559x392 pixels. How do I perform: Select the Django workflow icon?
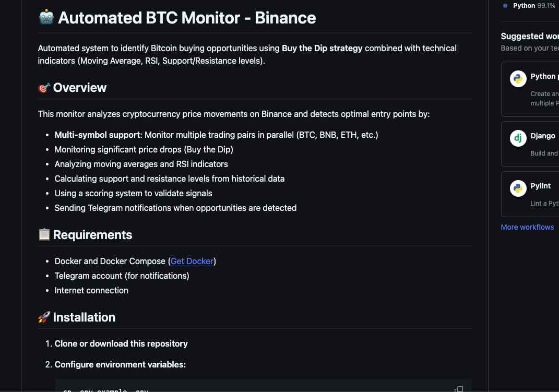tap(517, 138)
